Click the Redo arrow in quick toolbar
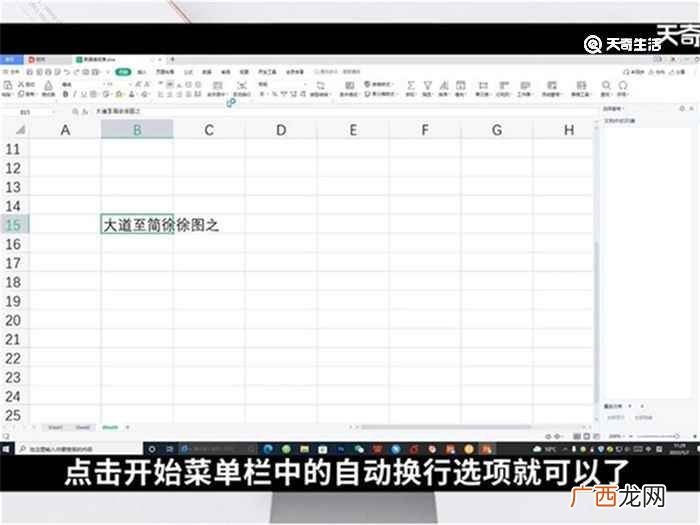700x525 pixels. tap(76, 72)
